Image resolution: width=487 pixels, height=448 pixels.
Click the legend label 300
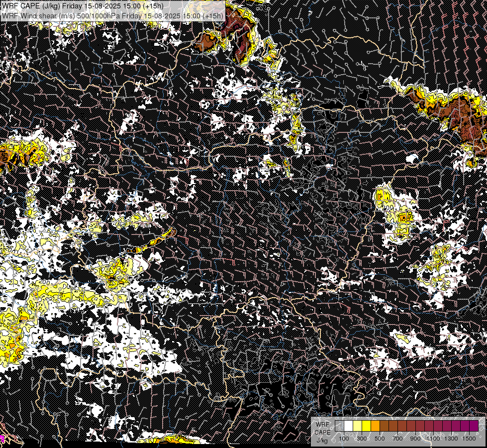pyautogui.click(x=362, y=439)
